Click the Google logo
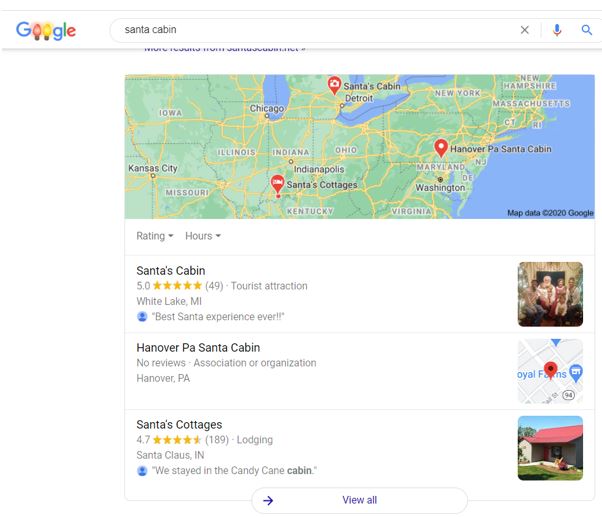The image size is (602, 517). (46, 30)
